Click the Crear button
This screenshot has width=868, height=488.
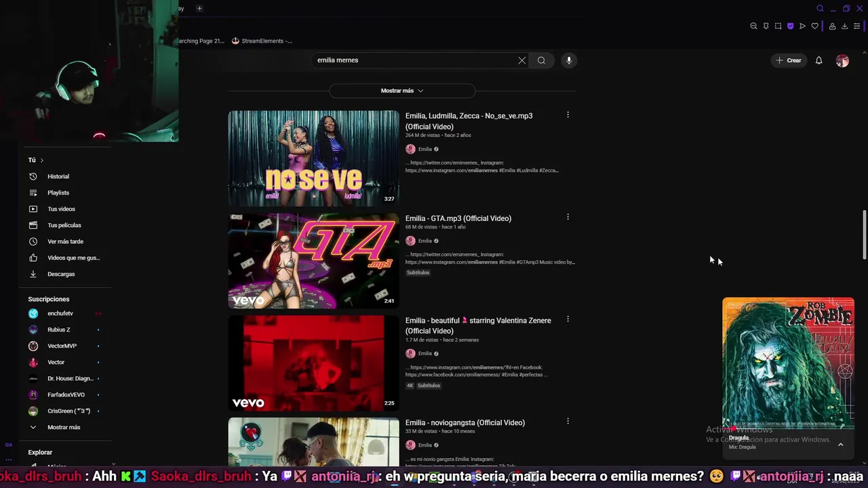click(x=789, y=60)
